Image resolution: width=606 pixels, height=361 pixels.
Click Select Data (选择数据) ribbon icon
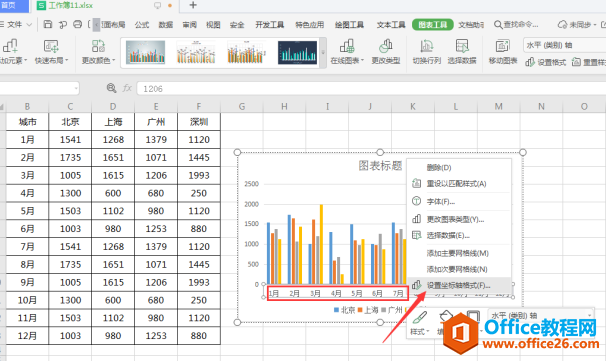click(x=462, y=52)
